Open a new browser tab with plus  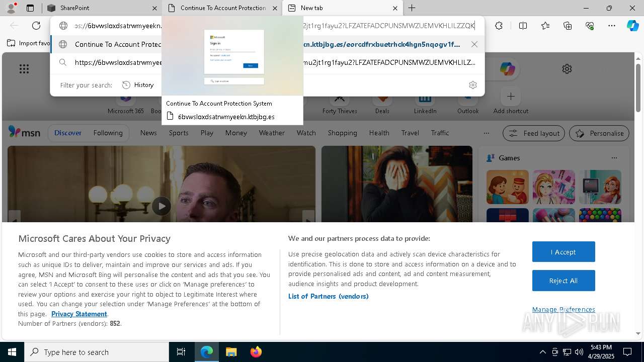point(412,8)
